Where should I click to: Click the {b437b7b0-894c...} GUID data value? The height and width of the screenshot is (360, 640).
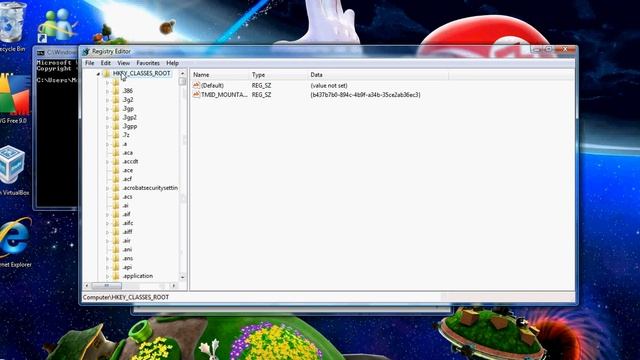tap(365, 94)
